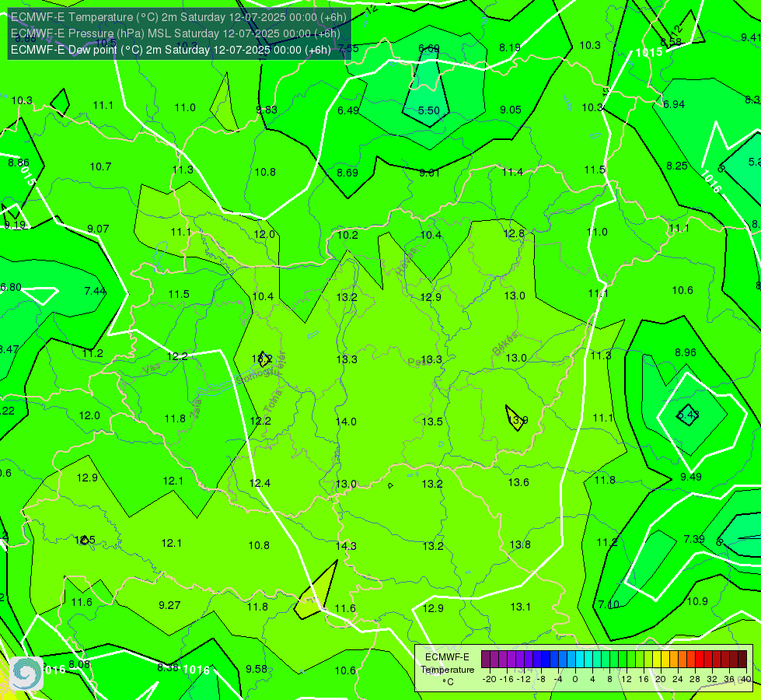Viewport: 761px width, 700px height.
Task: Click the 9.83 temperature value
Action: (x=267, y=110)
